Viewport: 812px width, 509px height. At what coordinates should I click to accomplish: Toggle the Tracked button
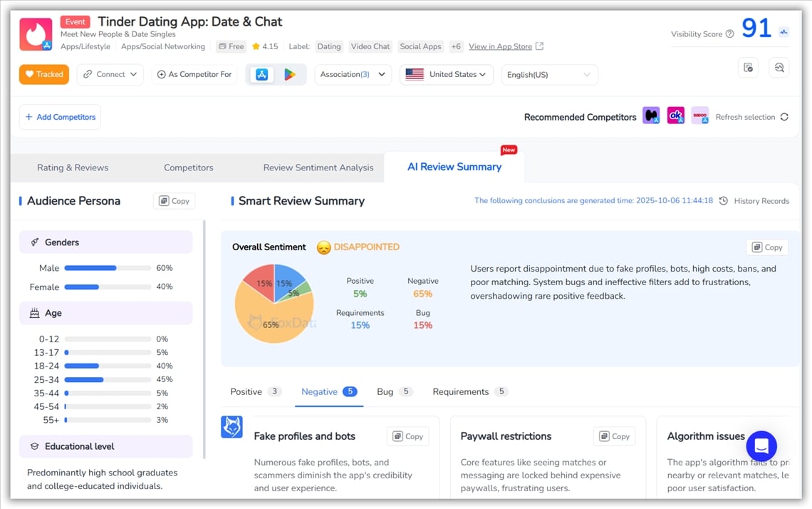[x=44, y=74]
